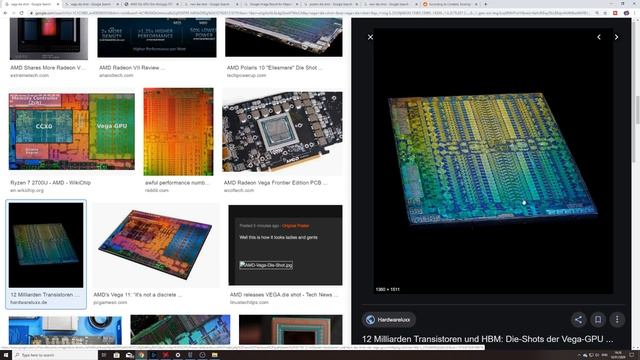Open the red X-shaped app in taskbar
Image resolution: width=640 pixels, height=360 pixels.
click(x=166, y=355)
